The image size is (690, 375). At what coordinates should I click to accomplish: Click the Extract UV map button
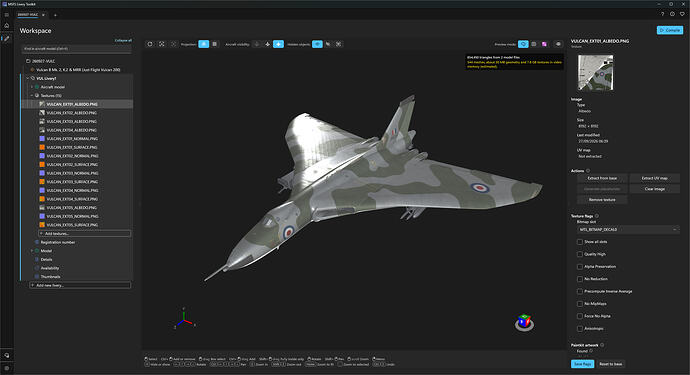(x=654, y=178)
